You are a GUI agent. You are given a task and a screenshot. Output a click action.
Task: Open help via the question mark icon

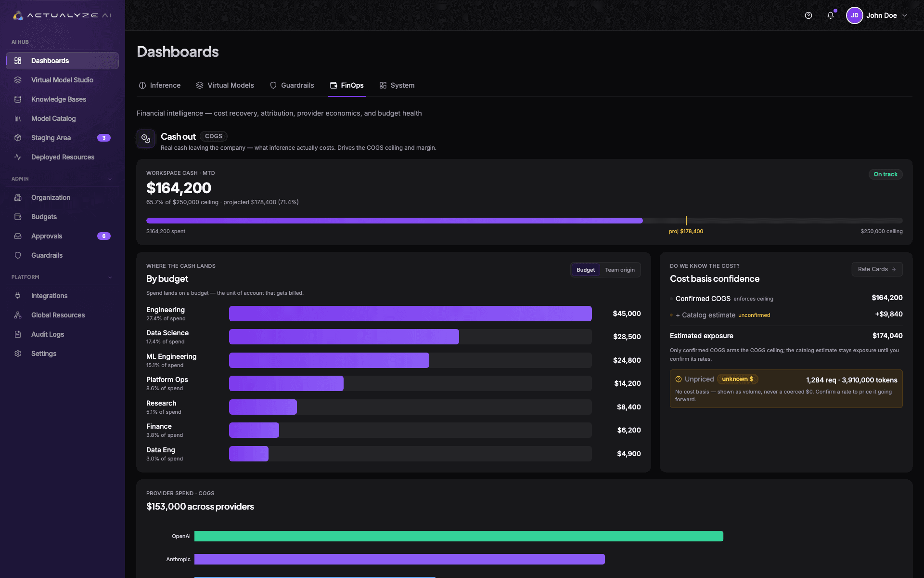(808, 15)
